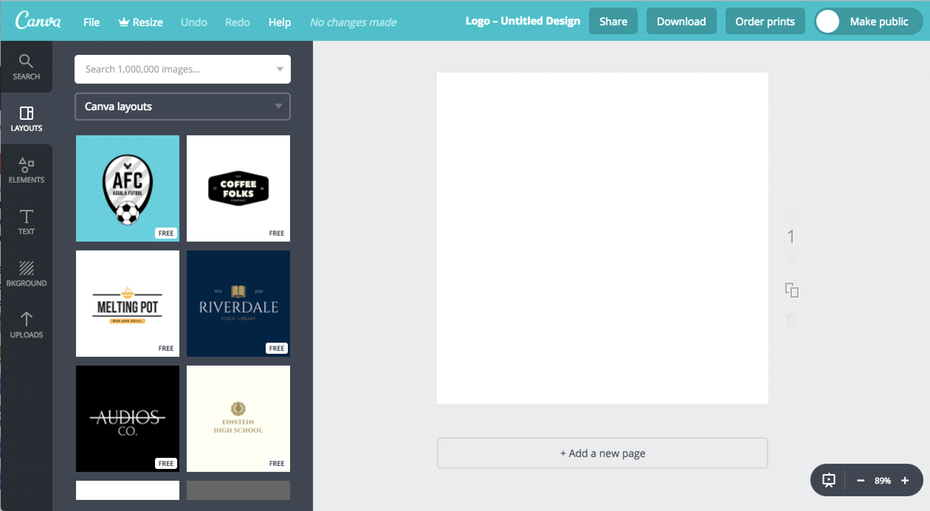Select the Layouts sidebar icon
The width and height of the screenshot is (930, 511).
point(26,119)
